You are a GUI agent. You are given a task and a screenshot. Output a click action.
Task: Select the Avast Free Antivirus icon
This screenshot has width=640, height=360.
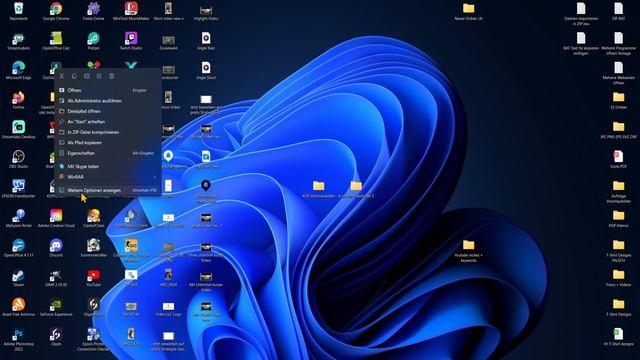point(18,307)
